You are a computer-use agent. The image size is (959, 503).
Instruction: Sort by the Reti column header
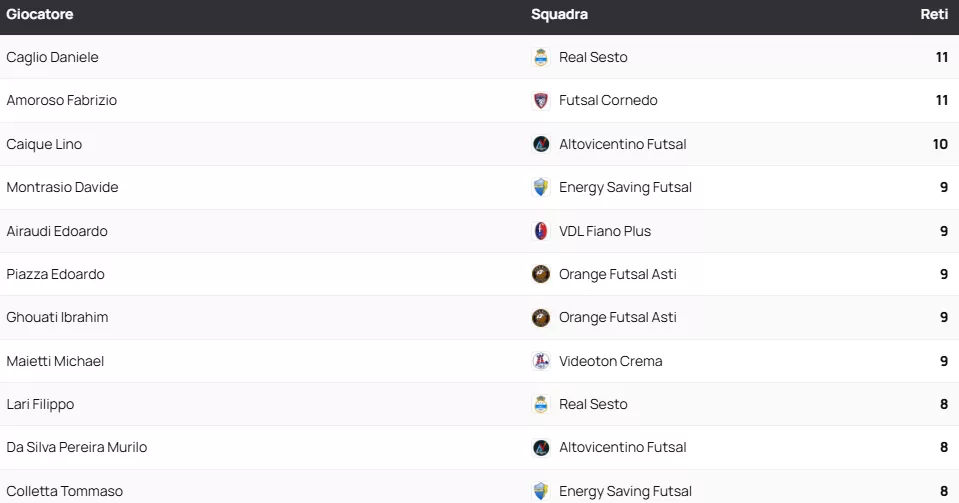(934, 15)
